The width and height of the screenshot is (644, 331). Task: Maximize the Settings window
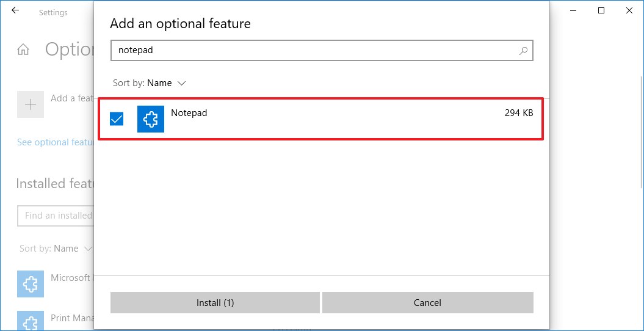[601, 11]
